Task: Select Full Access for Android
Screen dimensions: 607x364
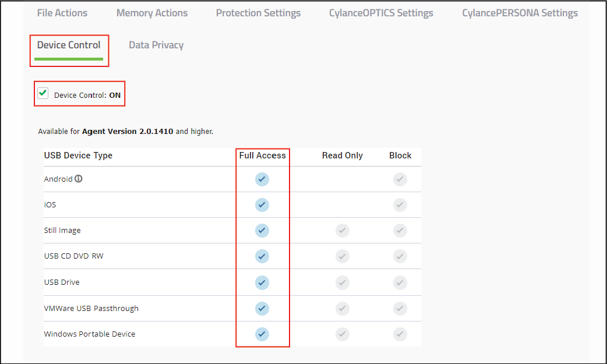Action: (x=262, y=179)
